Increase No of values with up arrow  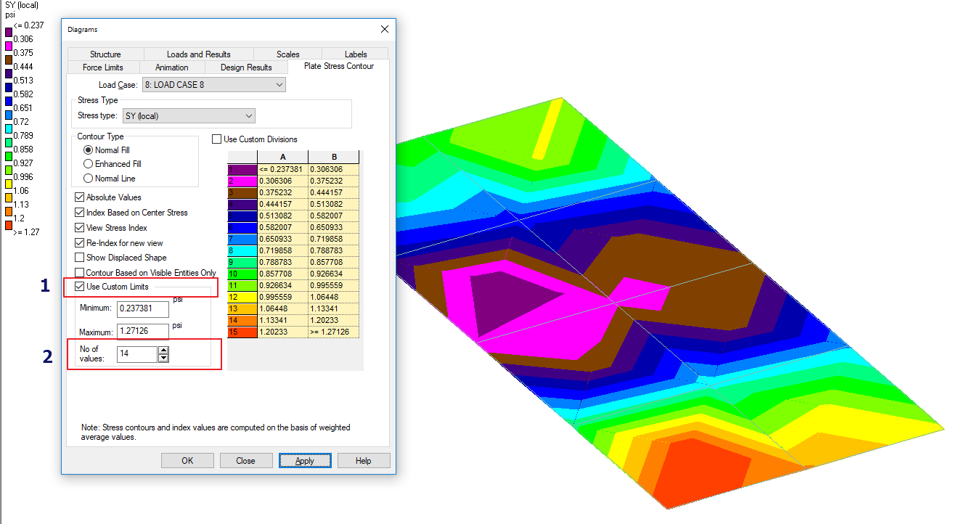coord(163,351)
